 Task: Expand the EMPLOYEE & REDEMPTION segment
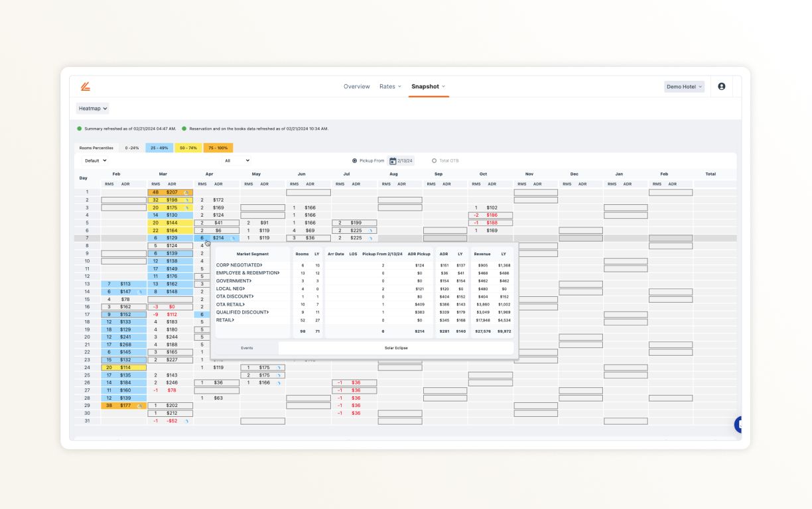click(248, 273)
